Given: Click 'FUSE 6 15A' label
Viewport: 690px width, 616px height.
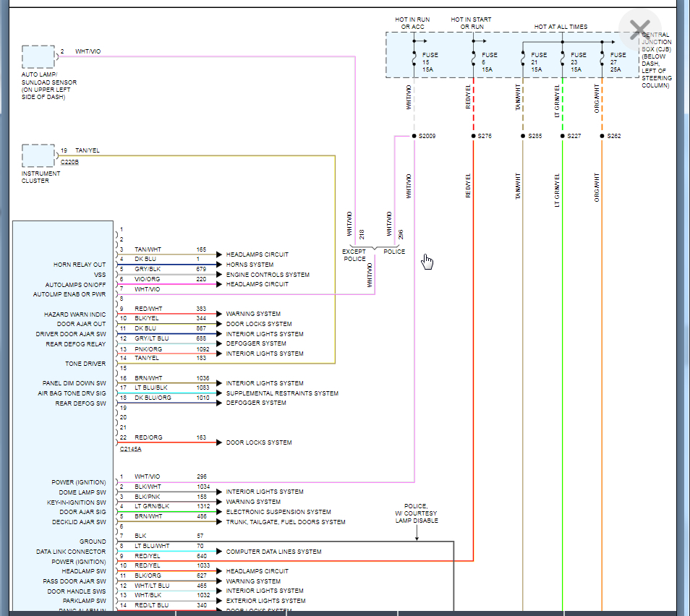Looking at the screenshot, I should tap(490, 62).
